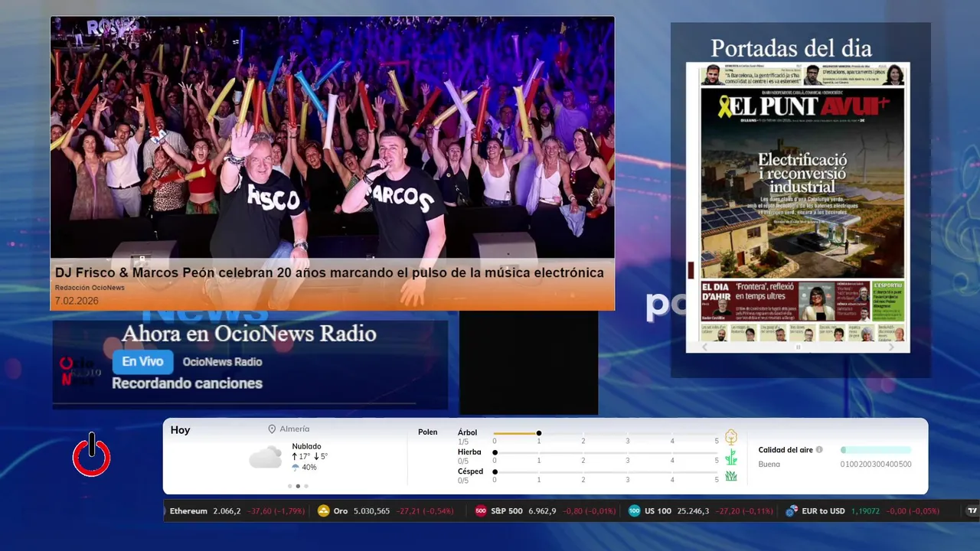Go to previous cover in Portadas slideshow
Viewport: 980px width, 551px height.
(x=705, y=347)
